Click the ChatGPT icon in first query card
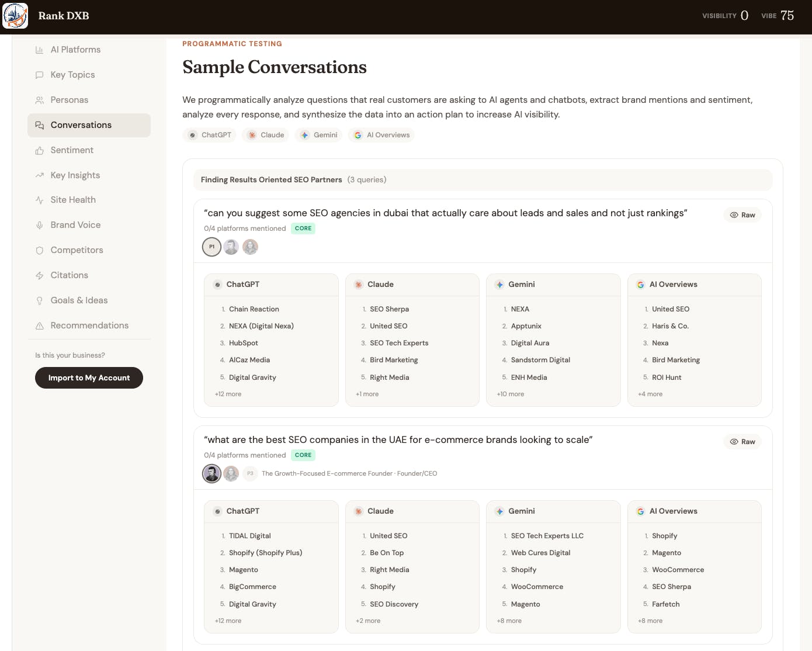The image size is (812, 651). click(x=217, y=285)
